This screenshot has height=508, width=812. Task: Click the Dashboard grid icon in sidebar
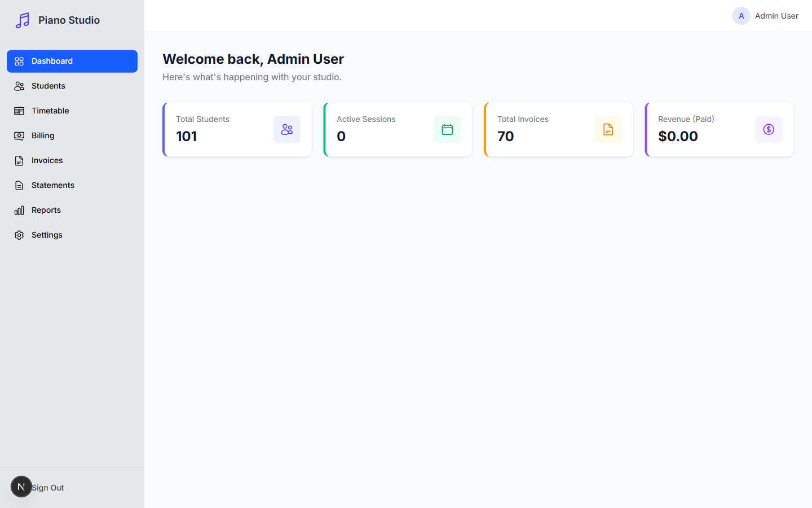(x=19, y=61)
